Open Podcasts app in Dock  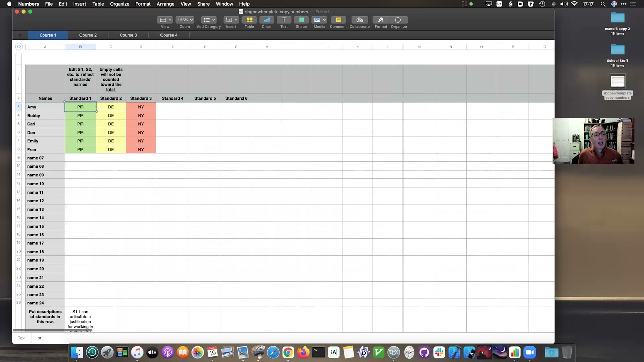tap(168, 352)
